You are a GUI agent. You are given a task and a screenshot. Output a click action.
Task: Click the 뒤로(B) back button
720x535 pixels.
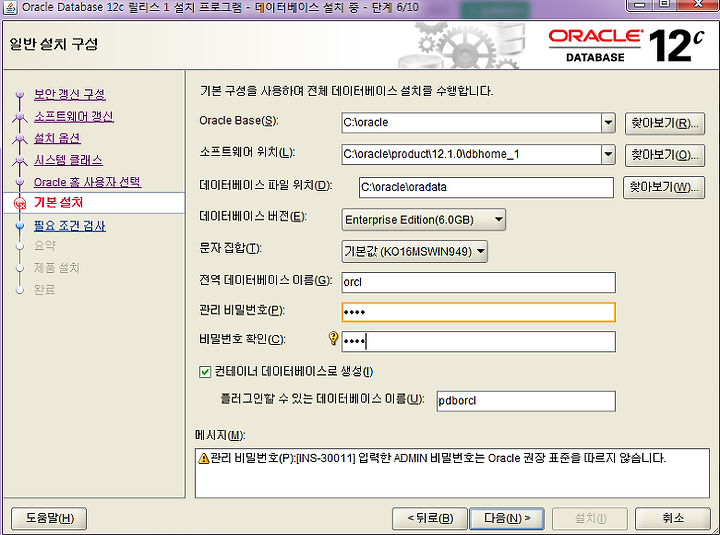point(430,518)
